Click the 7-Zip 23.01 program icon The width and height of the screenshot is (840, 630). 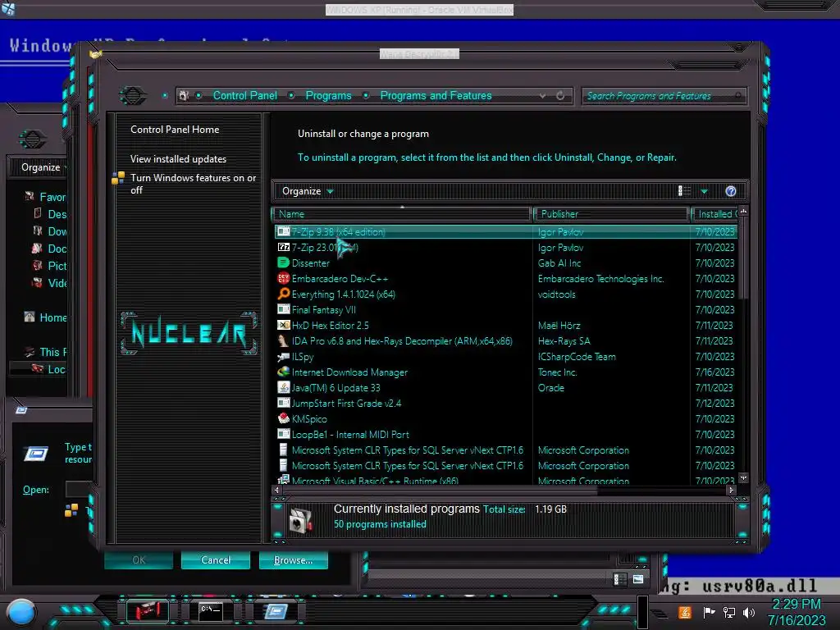coord(283,247)
